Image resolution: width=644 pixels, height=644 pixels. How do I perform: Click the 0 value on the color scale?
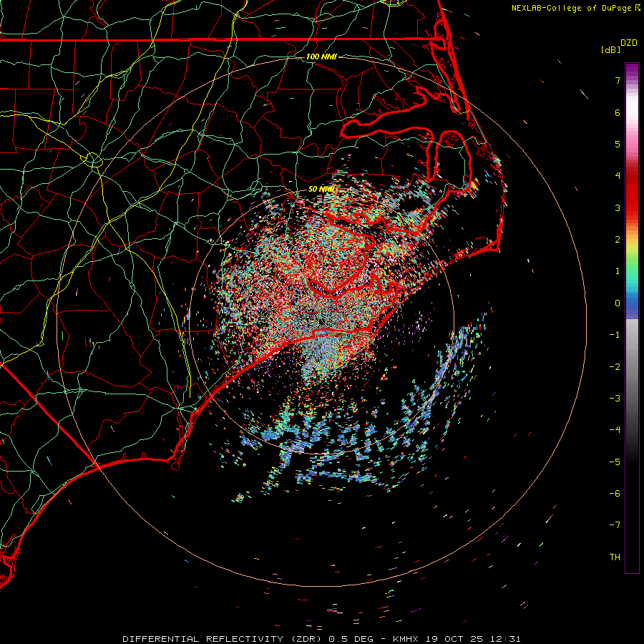[618, 303]
